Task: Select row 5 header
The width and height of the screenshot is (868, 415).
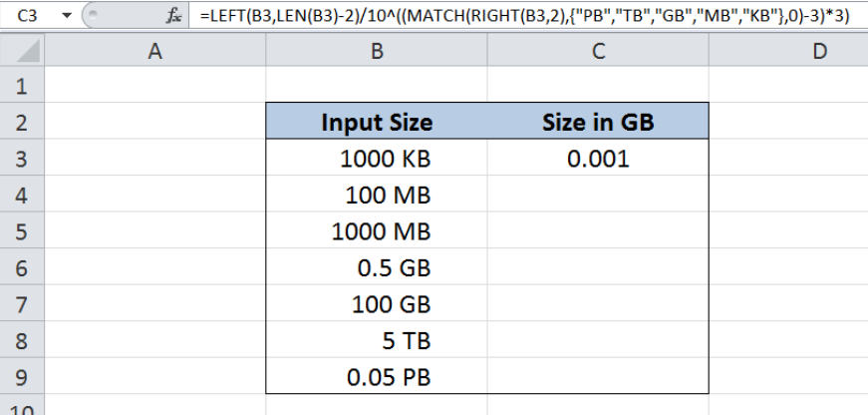Action: [22, 230]
